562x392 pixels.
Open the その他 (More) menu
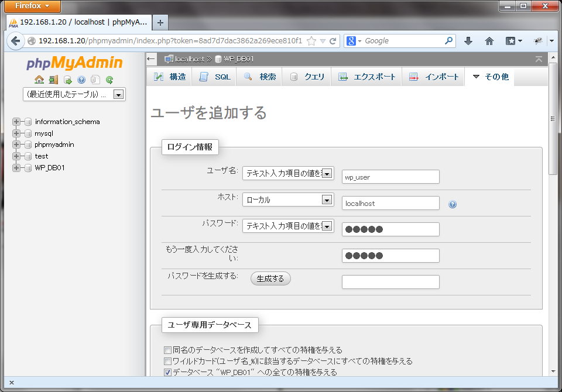coord(491,77)
